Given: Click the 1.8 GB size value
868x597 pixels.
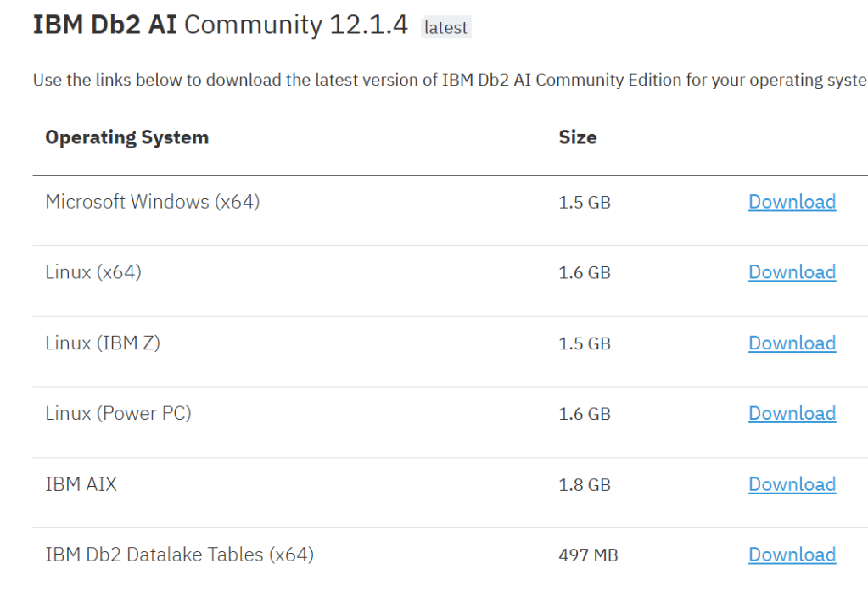Looking at the screenshot, I should pyautogui.click(x=585, y=485).
